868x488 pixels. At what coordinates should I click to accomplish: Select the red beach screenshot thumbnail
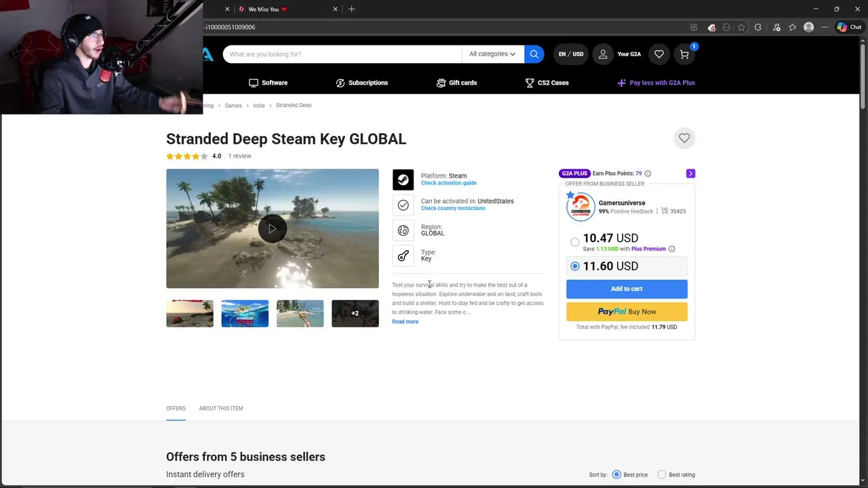(190, 313)
